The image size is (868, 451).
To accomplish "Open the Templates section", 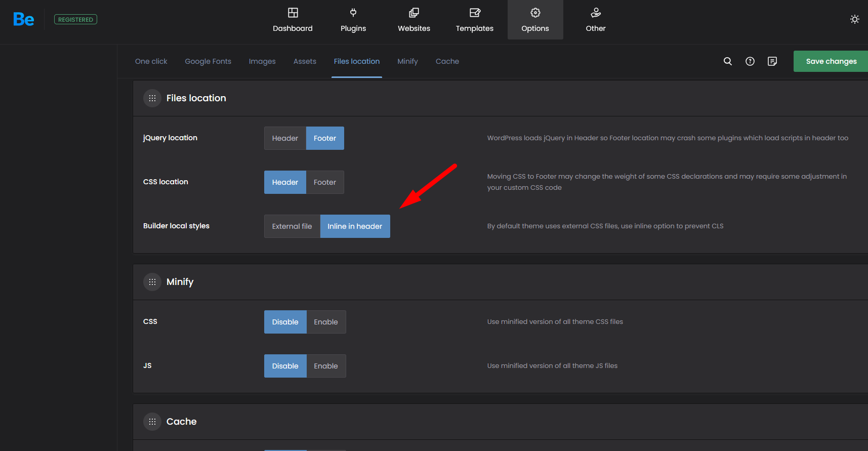I will point(475,20).
